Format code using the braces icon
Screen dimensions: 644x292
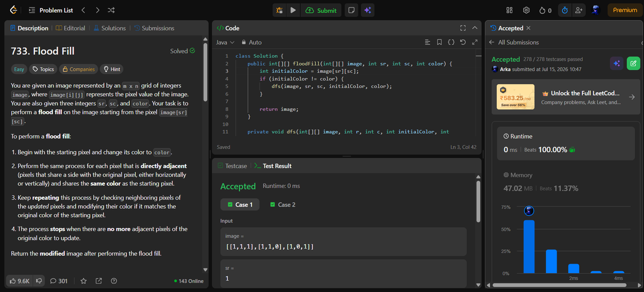pyautogui.click(x=451, y=42)
